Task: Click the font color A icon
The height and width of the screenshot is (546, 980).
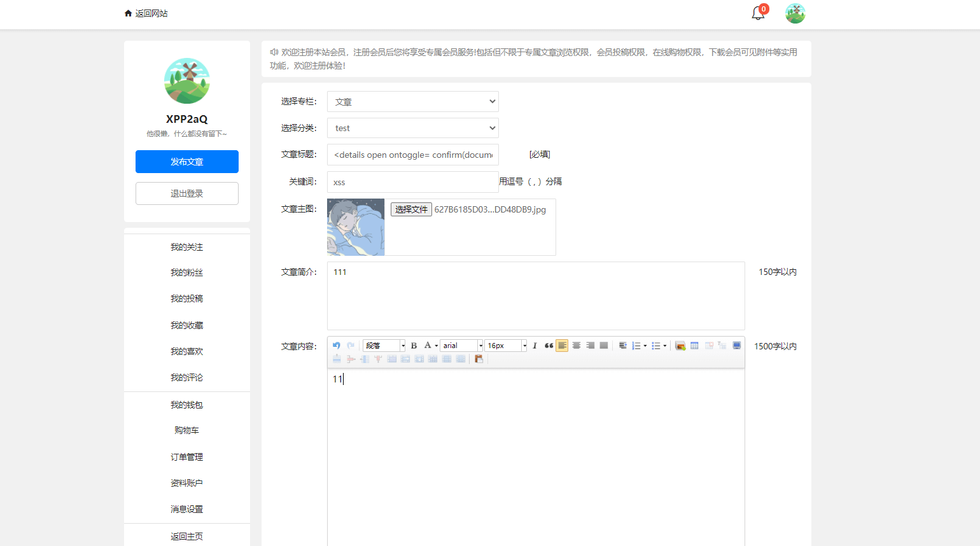Action: 428,346
